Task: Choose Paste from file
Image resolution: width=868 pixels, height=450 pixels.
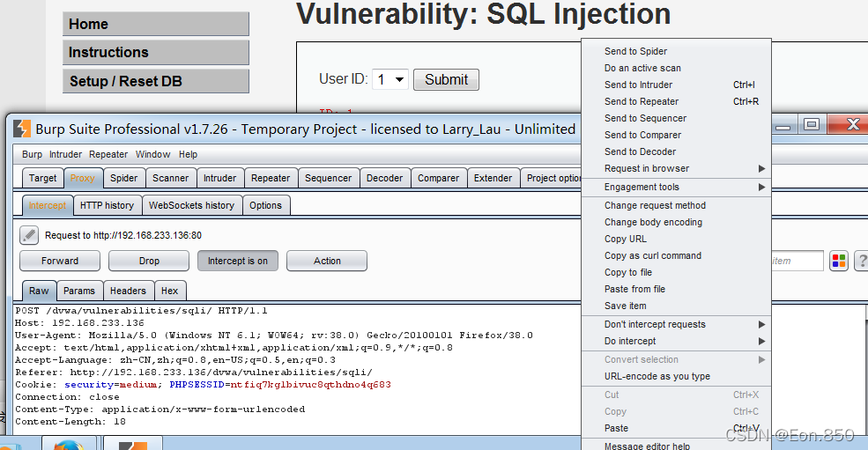Action: tap(676, 289)
